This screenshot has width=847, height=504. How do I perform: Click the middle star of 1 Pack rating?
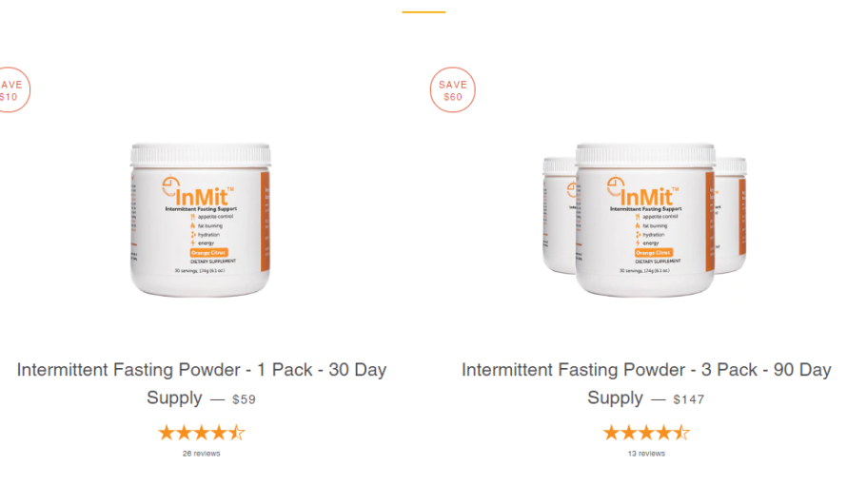coord(202,433)
